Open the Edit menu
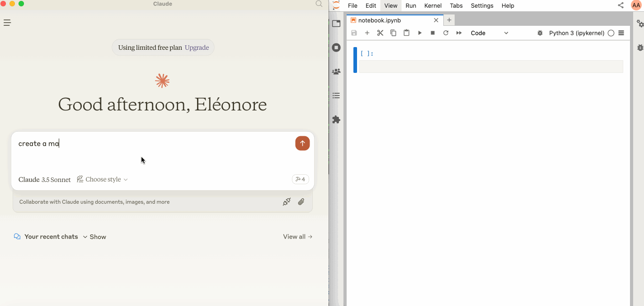The height and width of the screenshot is (306, 644). point(371,5)
